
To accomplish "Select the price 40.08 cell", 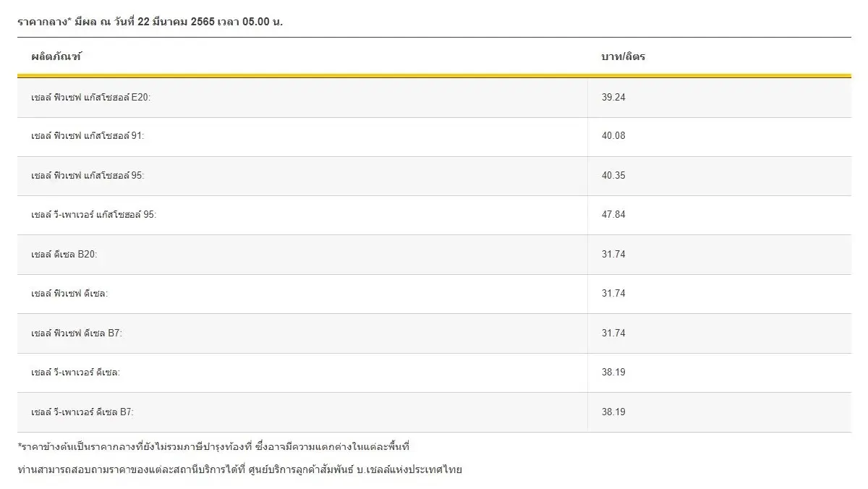I will [x=613, y=137].
